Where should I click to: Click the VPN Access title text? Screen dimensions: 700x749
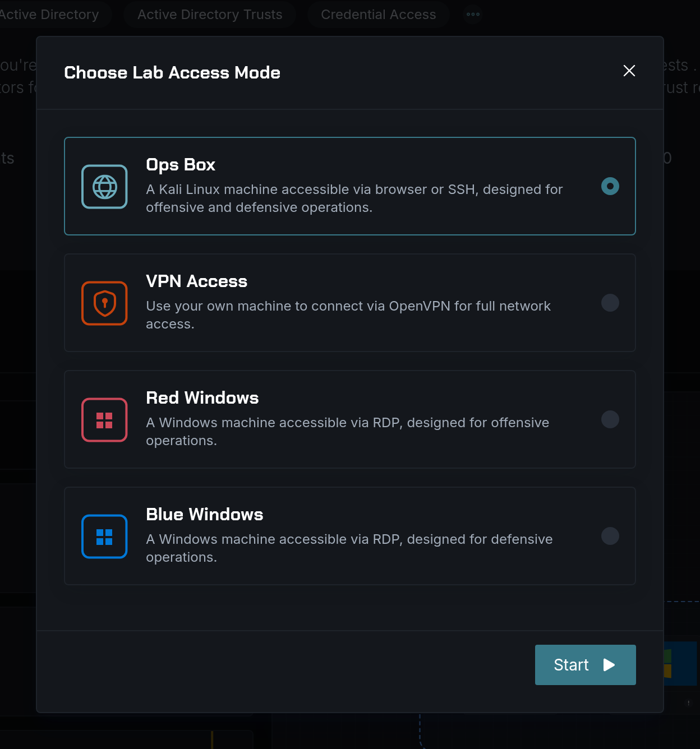pos(197,281)
